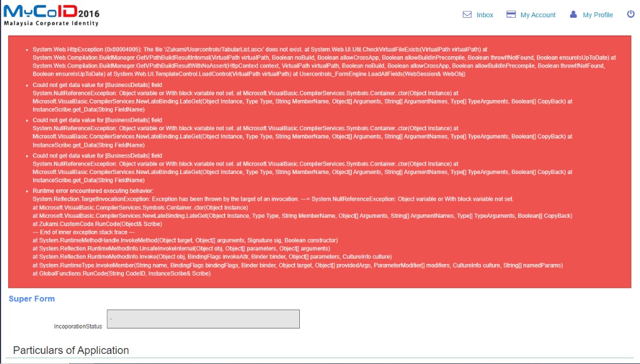The width and height of the screenshot is (640, 364).
Task: Open the My Profile link
Action: pyautogui.click(x=597, y=15)
